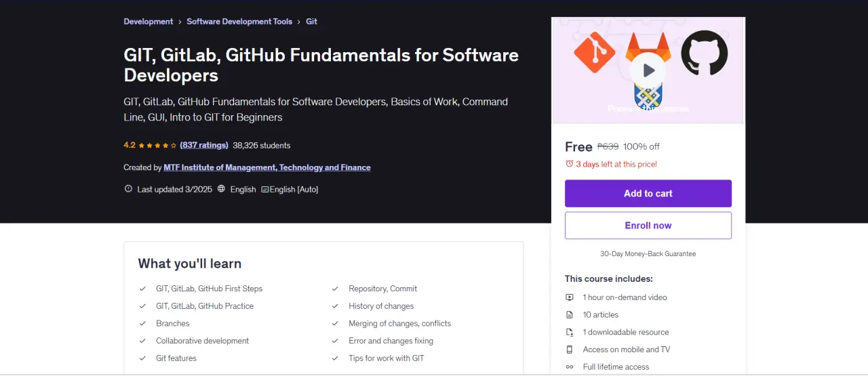Click Access on mobile and TV text
This screenshot has width=868, height=376.
click(627, 350)
